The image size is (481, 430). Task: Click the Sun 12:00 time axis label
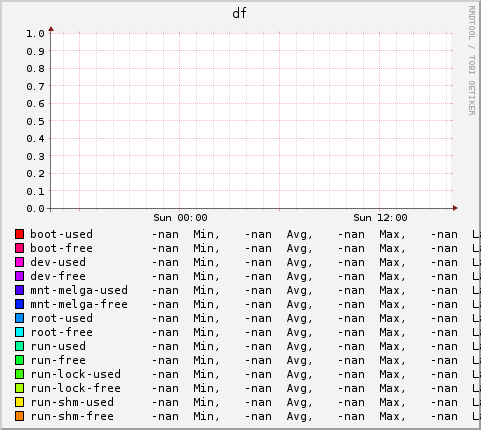pos(380,218)
